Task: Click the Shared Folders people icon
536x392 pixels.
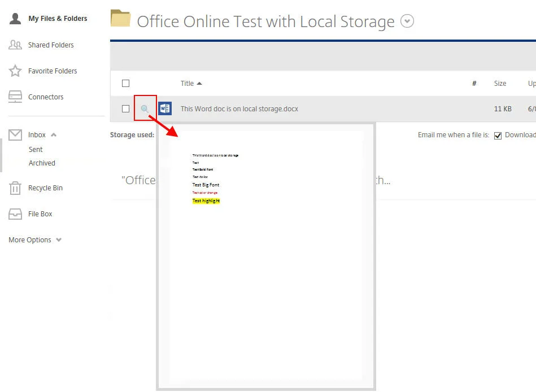Action: [x=15, y=45]
